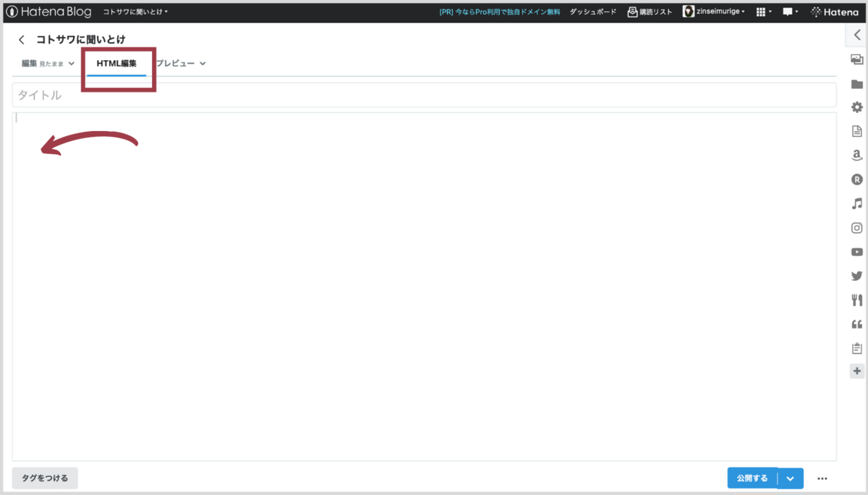The width and height of the screenshot is (868, 495).
Task: Click the Hatena portal logo
Action: click(x=834, y=12)
